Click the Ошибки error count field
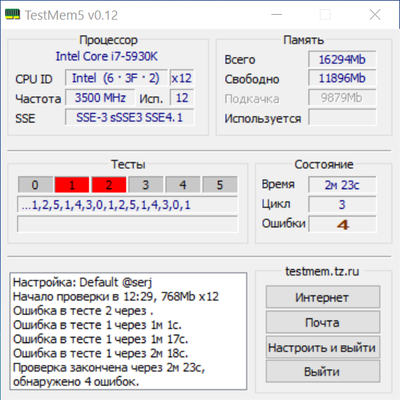 (342, 224)
